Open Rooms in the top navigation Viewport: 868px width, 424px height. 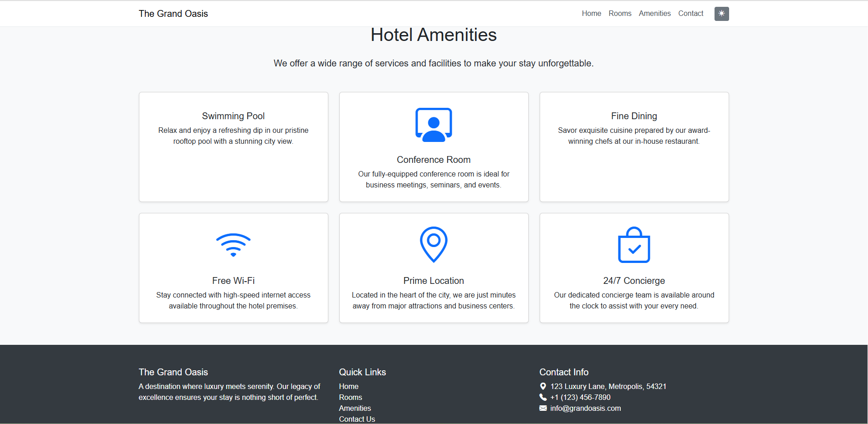coord(620,14)
